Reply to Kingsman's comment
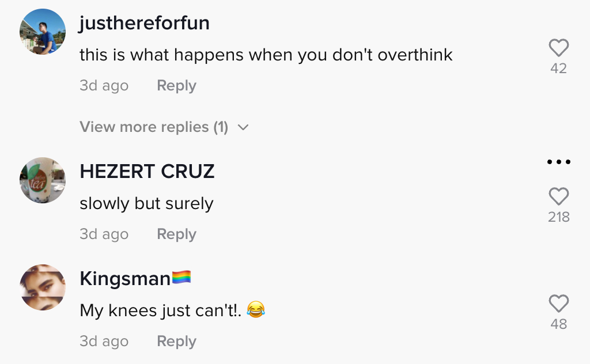 (x=176, y=342)
